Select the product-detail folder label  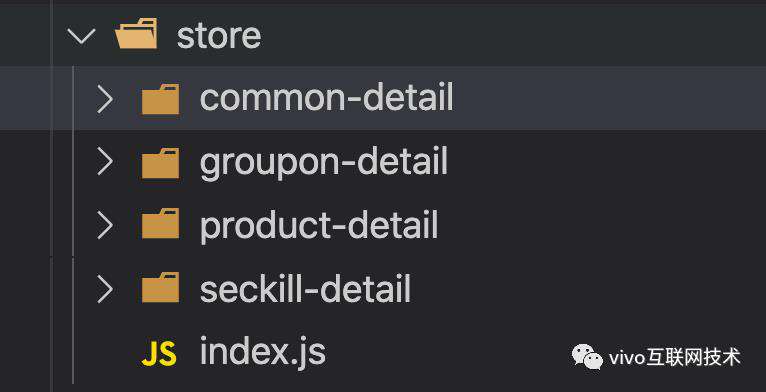tap(319, 227)
